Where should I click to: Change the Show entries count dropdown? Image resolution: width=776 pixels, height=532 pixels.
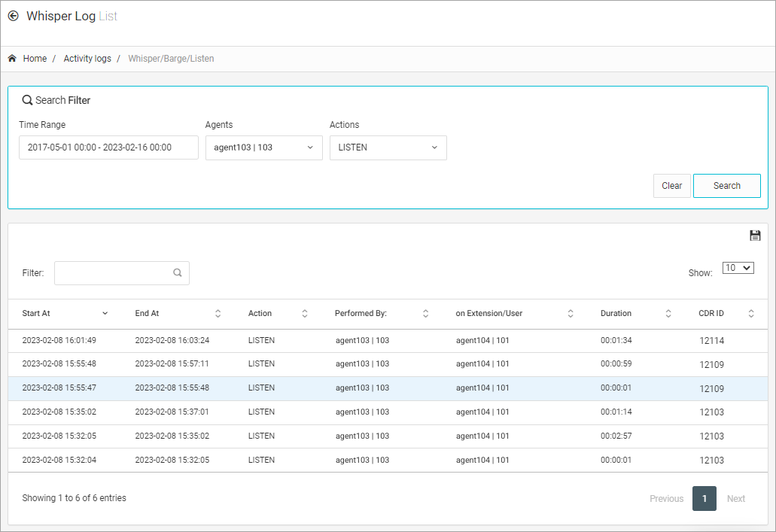point(738,268)
